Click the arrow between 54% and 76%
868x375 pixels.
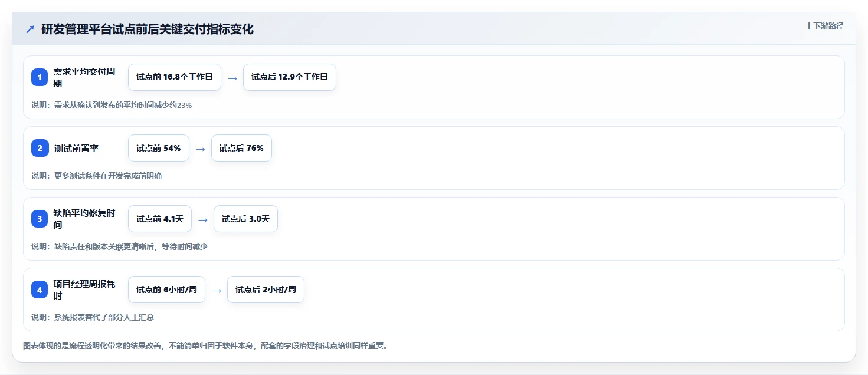(x=200, y=149)
